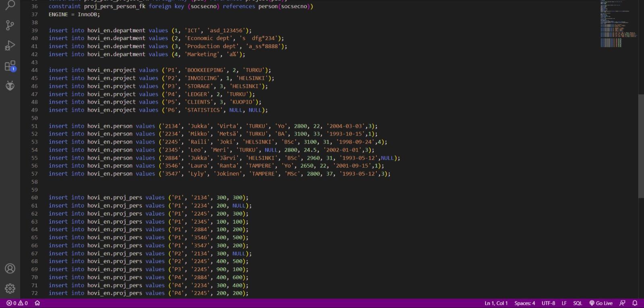Click 'Marketing' string on line 42

(202, 54)
